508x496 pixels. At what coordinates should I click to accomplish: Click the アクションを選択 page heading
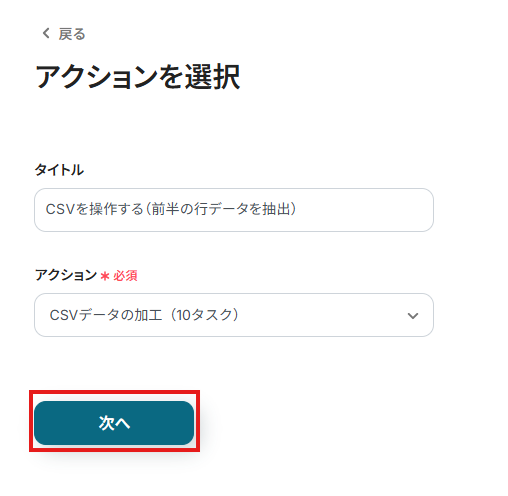coord(138,77)
